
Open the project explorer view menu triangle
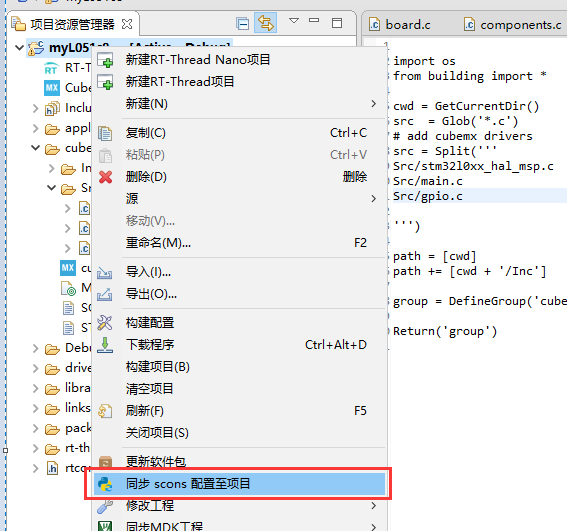click(x=294, y=21)
